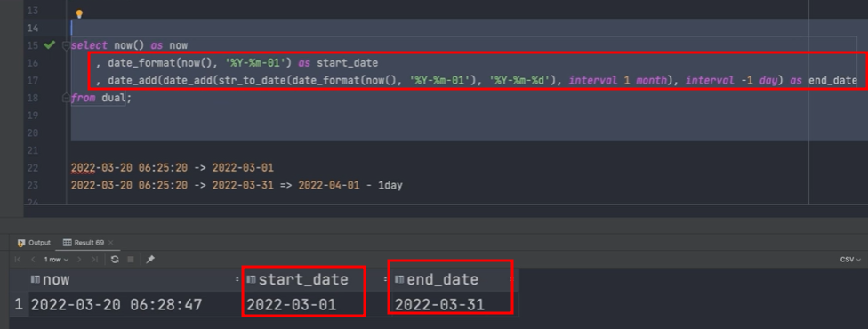
Task: Go to the last page of results
Action: [94, 260]
